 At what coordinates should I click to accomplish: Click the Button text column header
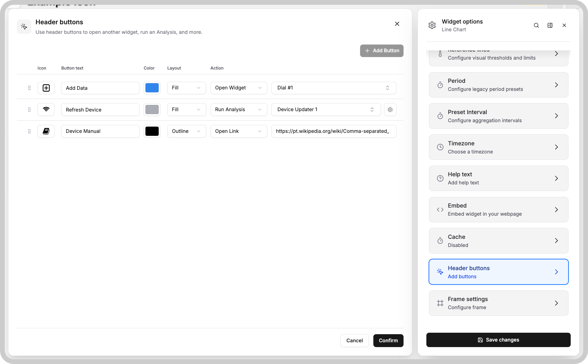72,68
